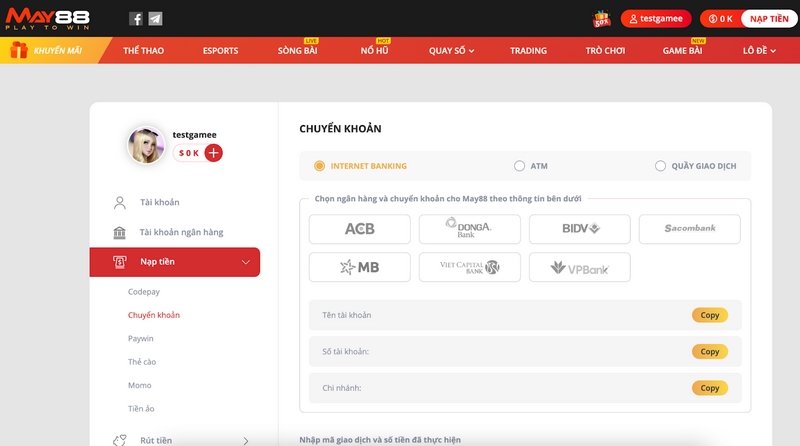Click the gift box icon in header

[x=602, y=18]
